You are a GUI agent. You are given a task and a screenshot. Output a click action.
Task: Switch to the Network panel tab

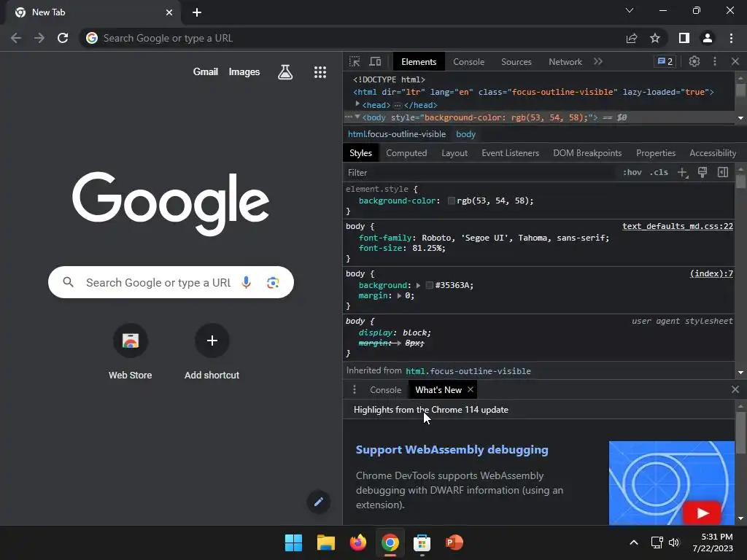tap(565, 62)
